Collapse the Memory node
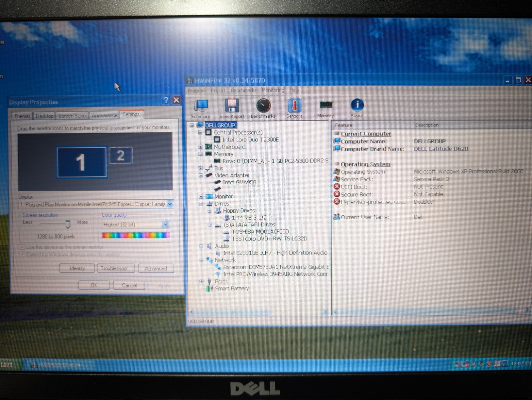The height and width of the screenshot is (400, 532). click(x=200, y=154)
